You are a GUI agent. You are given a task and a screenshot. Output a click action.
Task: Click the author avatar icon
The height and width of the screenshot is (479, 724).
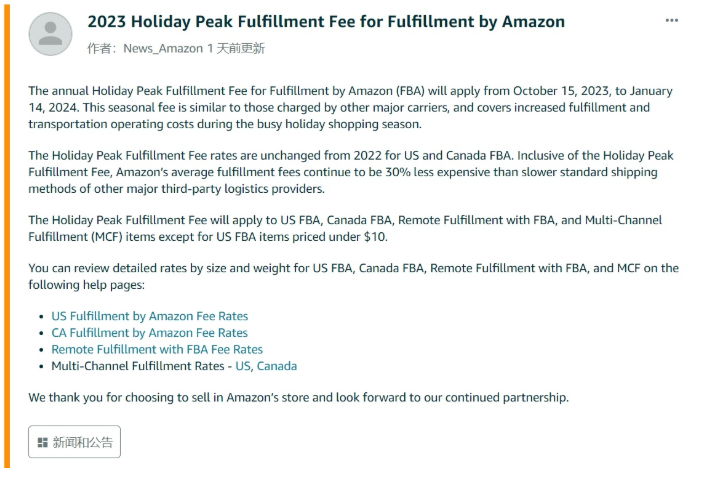coord(50,34)
